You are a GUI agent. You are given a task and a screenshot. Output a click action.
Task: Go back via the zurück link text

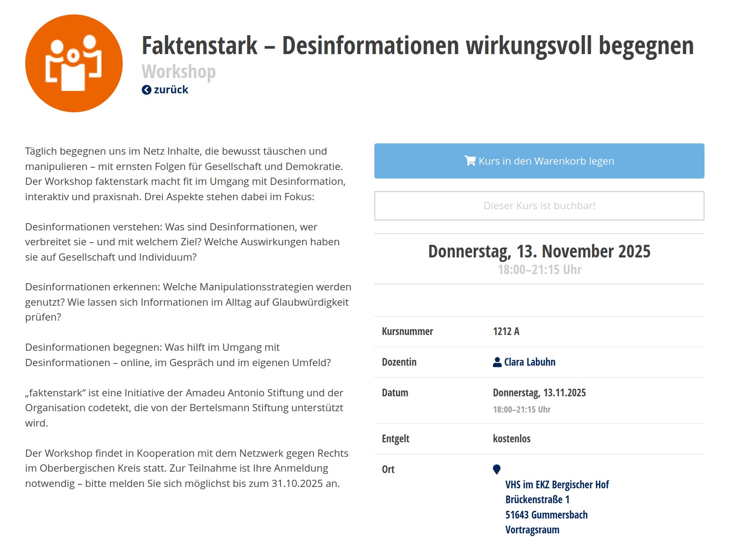[171, 90]
